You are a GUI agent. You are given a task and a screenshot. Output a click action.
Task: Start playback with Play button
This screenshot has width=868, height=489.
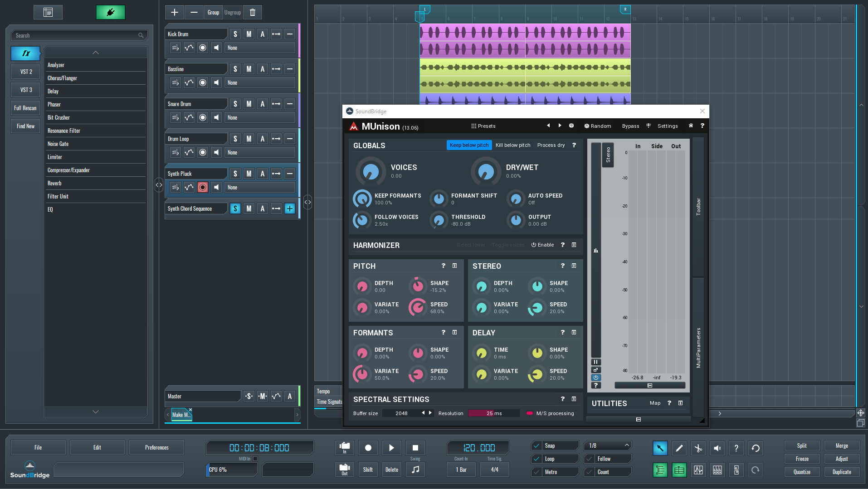point(391,448)
